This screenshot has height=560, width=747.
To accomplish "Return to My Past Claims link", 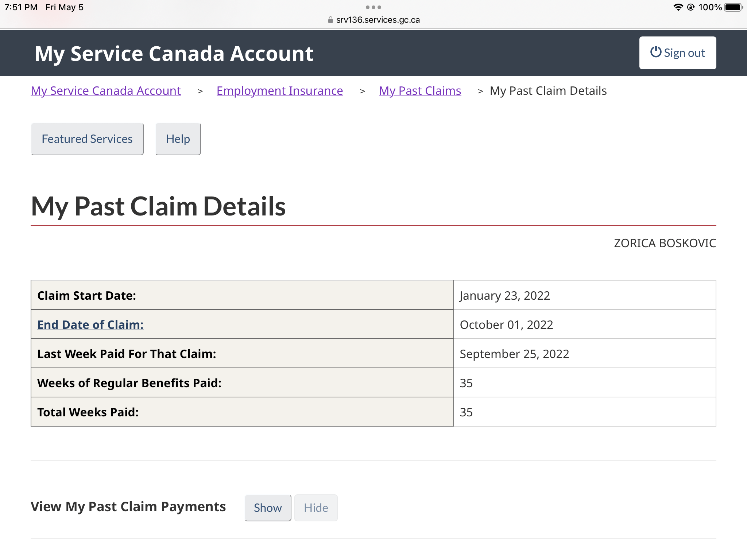I will pos(420,91).
